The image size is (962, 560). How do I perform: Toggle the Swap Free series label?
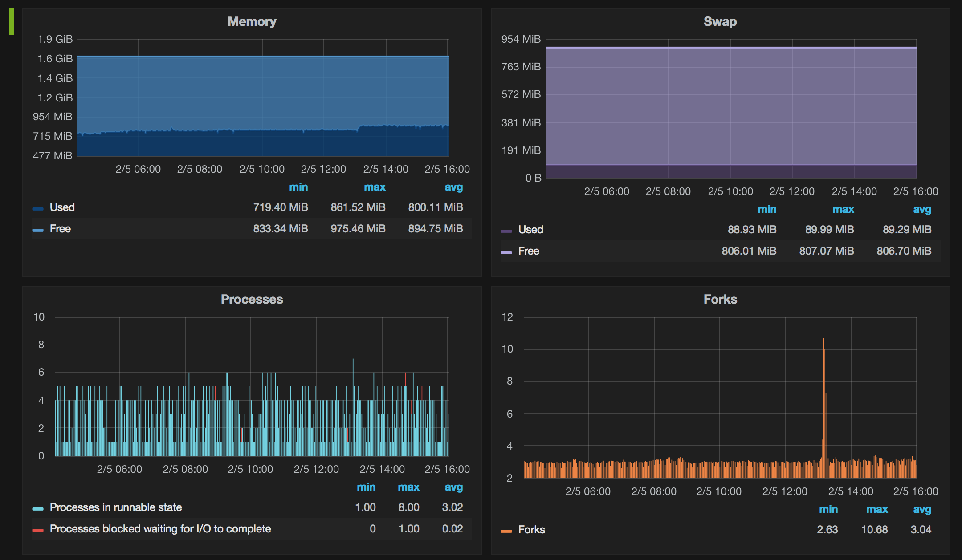(529, 251)
